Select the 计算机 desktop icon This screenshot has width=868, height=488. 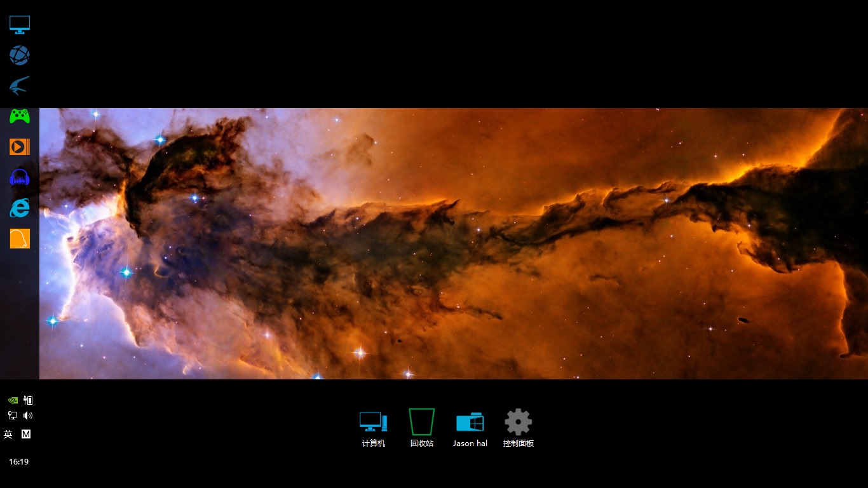pyautogui.click(x=374, y=428)
